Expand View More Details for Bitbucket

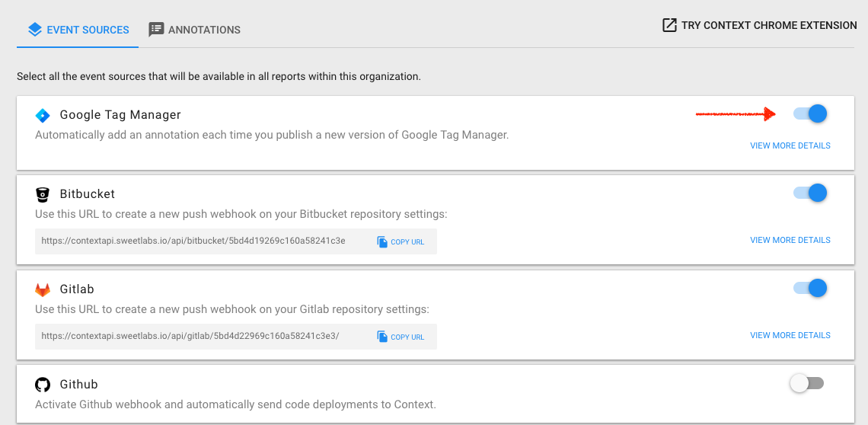[790, 240]
